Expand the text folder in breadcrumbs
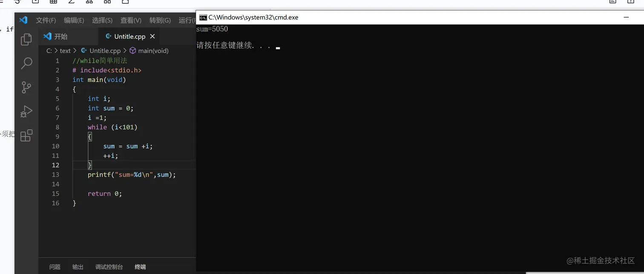 pyautogui.click(x=65, y=51)
